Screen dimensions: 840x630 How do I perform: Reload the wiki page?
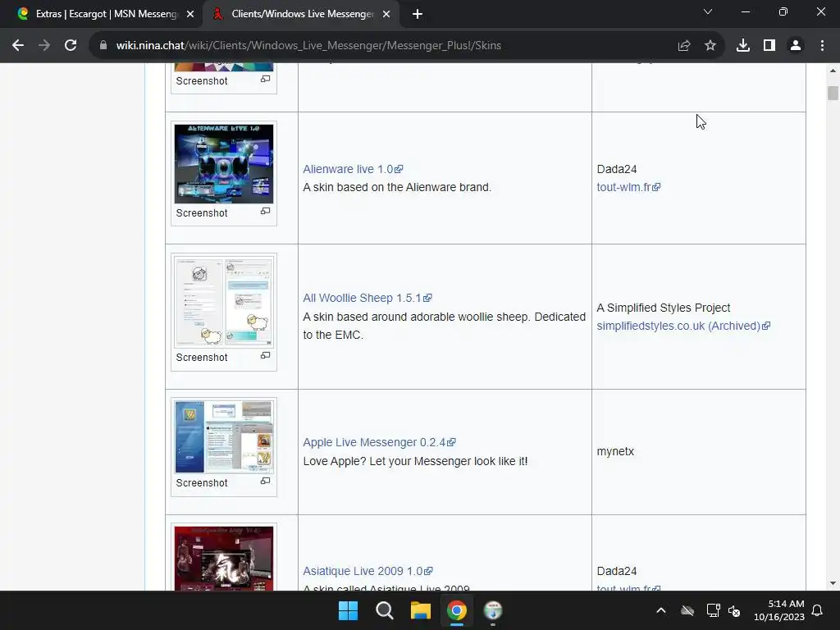71,46
